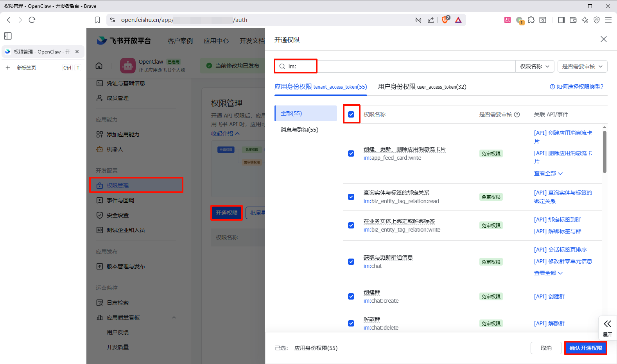Toggle the browser sidebar panel icon
This screenshot has width=617, height=364.
(561, 20)
